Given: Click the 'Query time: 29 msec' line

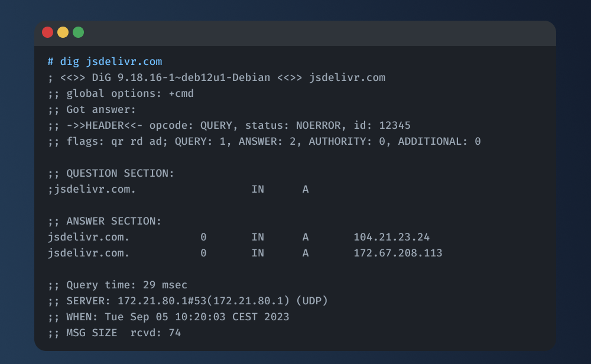Looking at the screenshot, I should click(118, 285).
